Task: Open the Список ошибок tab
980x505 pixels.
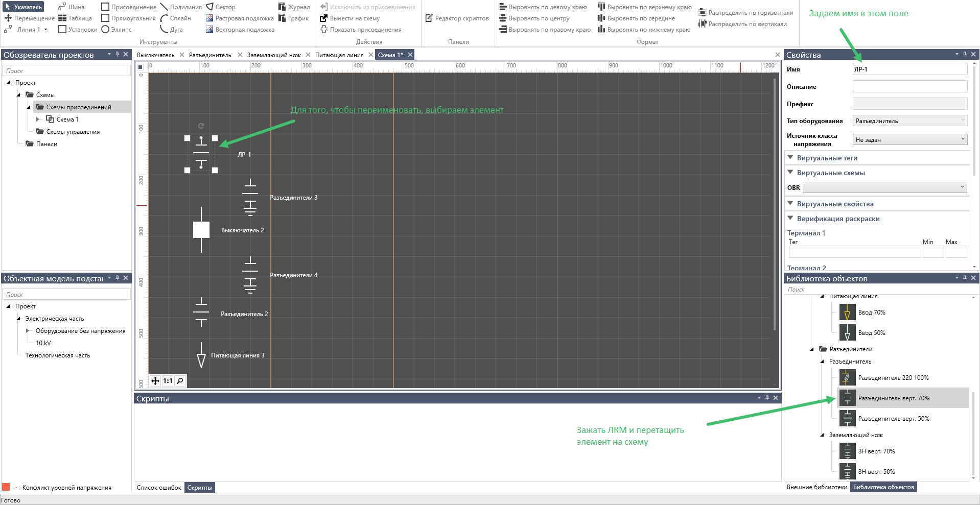Action: [159, 488]
